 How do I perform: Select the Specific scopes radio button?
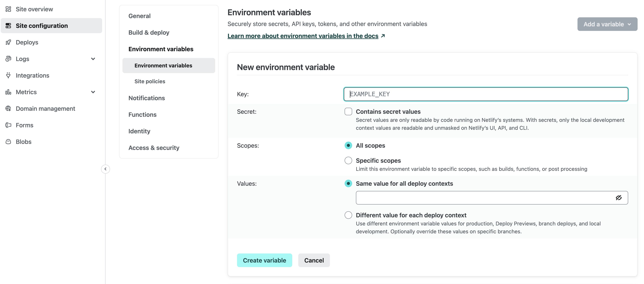point(348,160)
